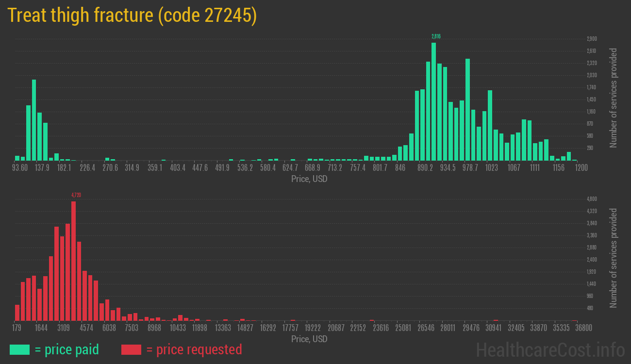Click the 4,720 peak value label
The image size is (631, 364).
point(76,195)
